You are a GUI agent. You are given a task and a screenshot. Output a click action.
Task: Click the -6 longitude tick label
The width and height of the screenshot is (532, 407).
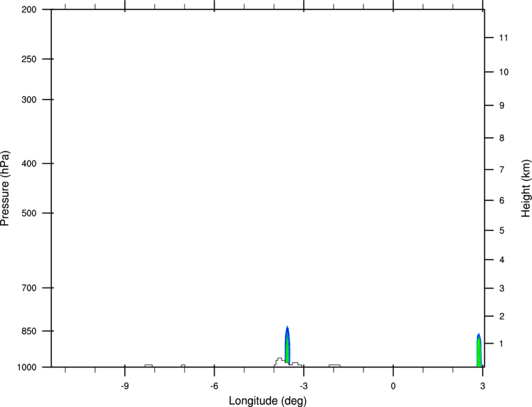(214, 386)
